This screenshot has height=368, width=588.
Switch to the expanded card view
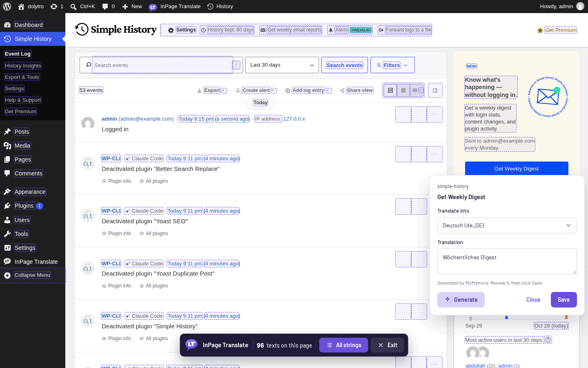[390, 90]
